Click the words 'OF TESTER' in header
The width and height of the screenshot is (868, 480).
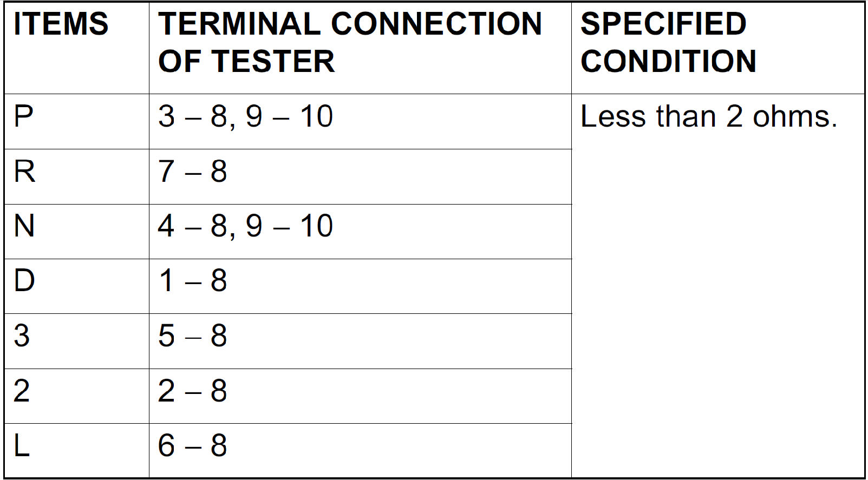[246, 61]
